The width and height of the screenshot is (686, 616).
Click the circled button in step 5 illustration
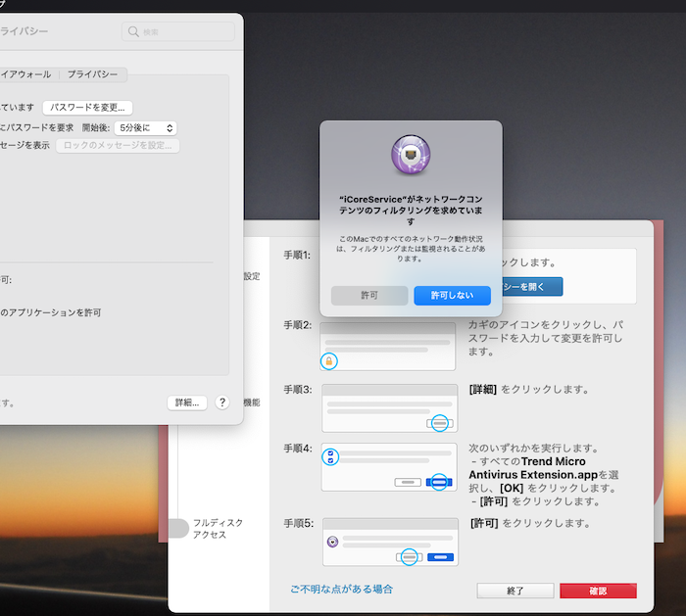[x=410, y=556]
